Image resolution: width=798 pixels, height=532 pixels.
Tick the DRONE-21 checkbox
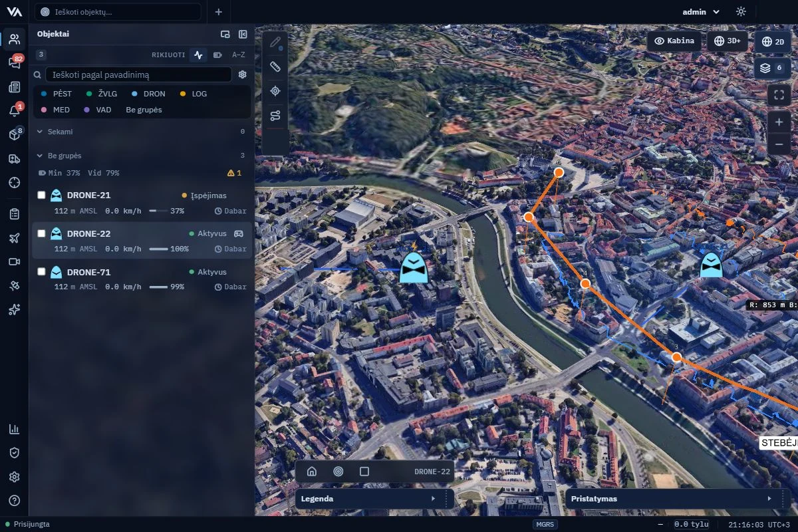pos(41,196)
